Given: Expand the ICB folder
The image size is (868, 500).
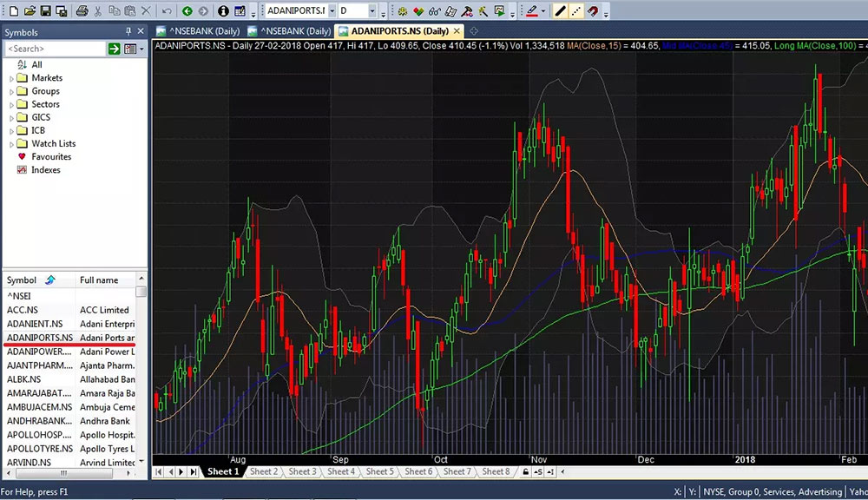Looking at the screenshot, I should tap(11, 131).
